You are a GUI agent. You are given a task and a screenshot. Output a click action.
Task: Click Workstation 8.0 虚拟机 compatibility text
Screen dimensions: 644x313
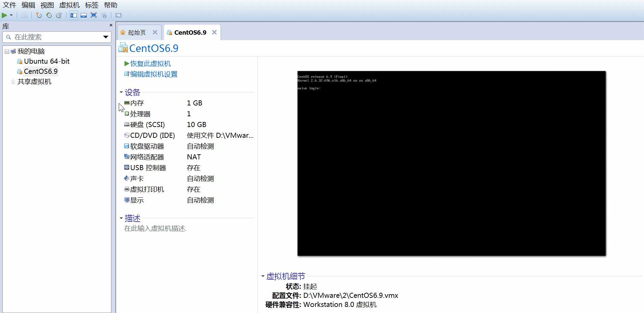coord(340,305)
